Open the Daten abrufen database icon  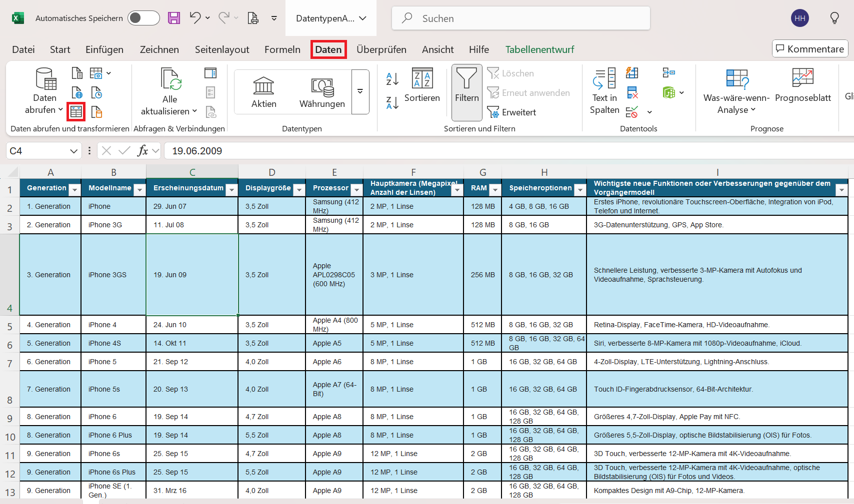pyautogui.click(x=45, y=79)
